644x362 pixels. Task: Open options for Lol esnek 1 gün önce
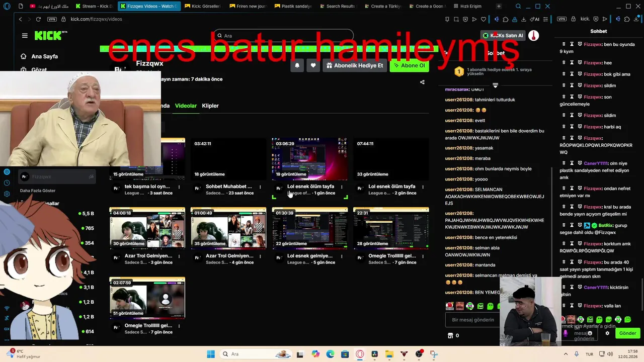tap(342, 187)
